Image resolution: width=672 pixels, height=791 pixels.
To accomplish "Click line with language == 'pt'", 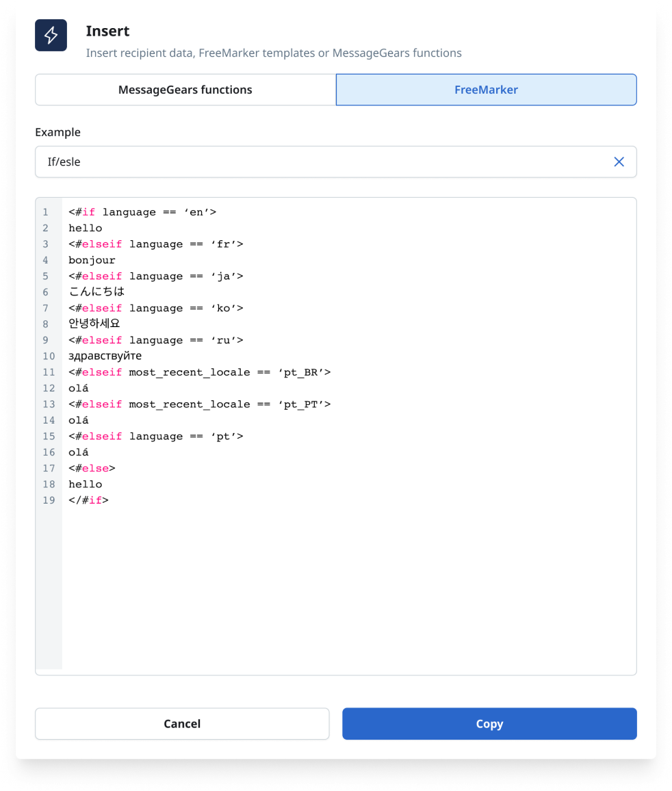I will coord(156,437).
